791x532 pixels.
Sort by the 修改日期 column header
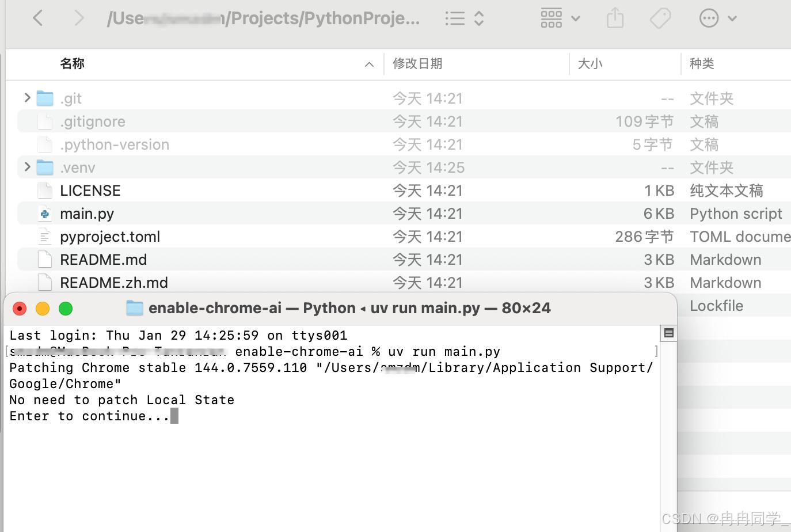coord(417,63)
